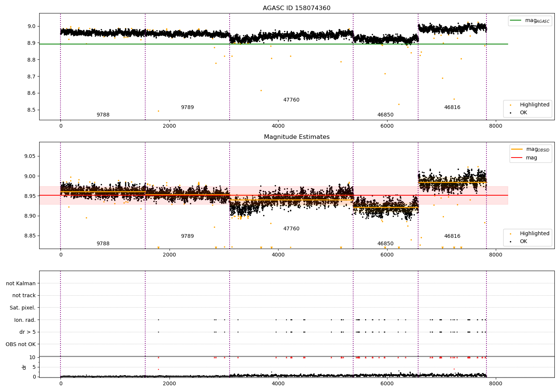This screenshot has height=392, width=560.
Task: Click obsid label 46850 in the AGASC plot
Action: click(x=385, y=115)
